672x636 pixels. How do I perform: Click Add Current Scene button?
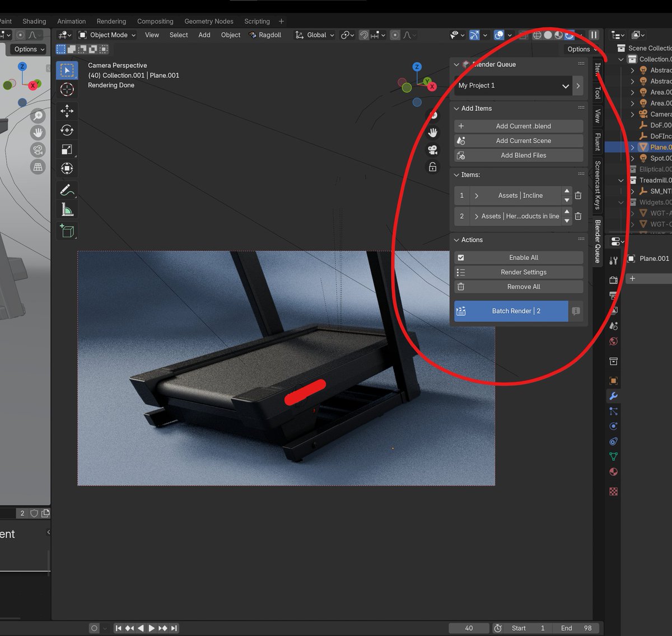pyautogui.click(x=519, y=141)
